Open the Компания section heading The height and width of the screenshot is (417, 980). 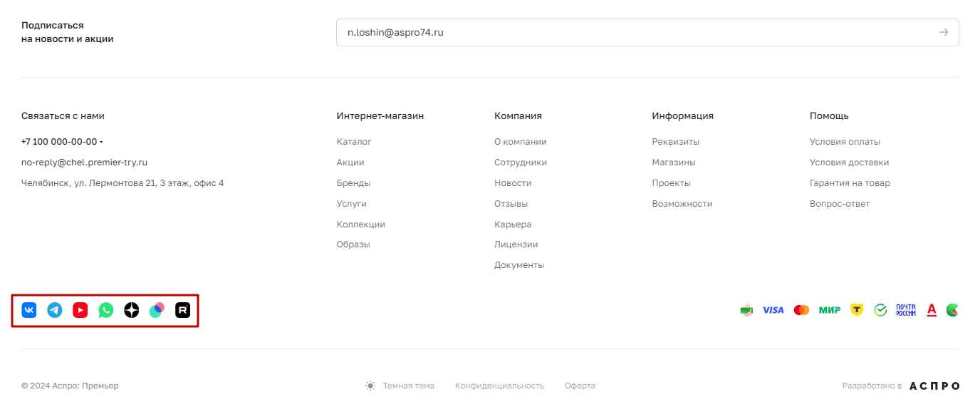tap(518, 115)
